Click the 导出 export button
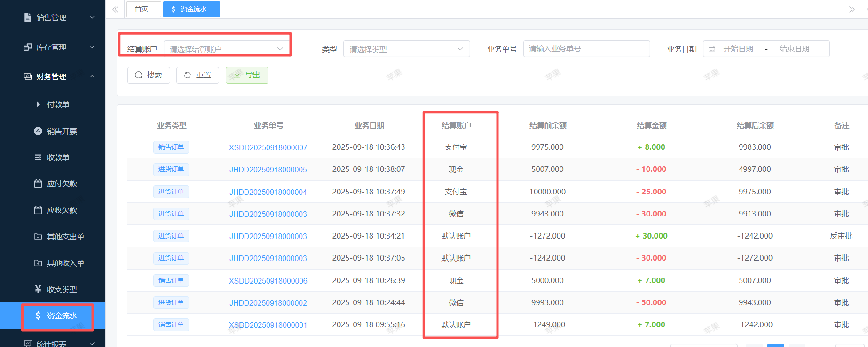The height and width of the screenshot is (347, 868). [247, 75]
